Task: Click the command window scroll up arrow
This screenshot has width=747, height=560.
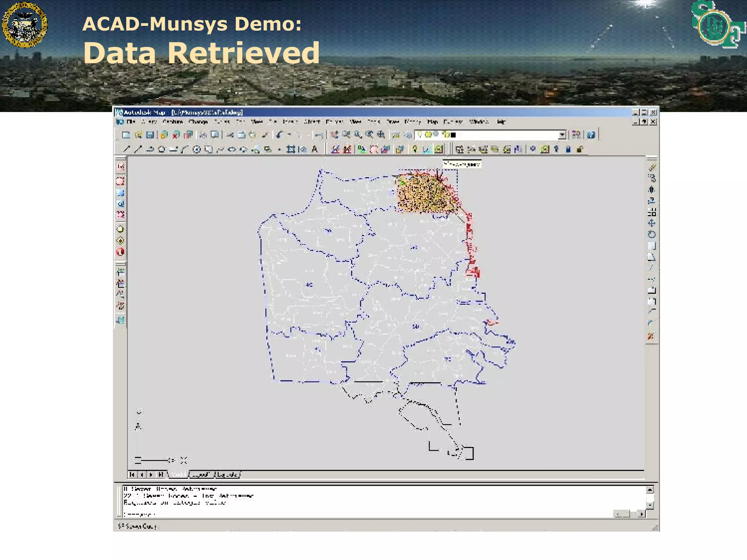Action: tap(650, 490)
